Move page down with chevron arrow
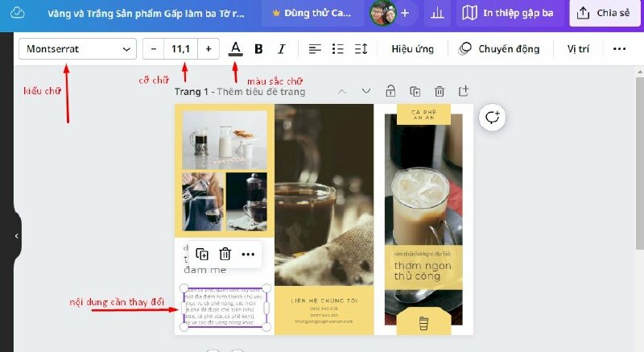The image size is (644, 352). pos(366,91)
